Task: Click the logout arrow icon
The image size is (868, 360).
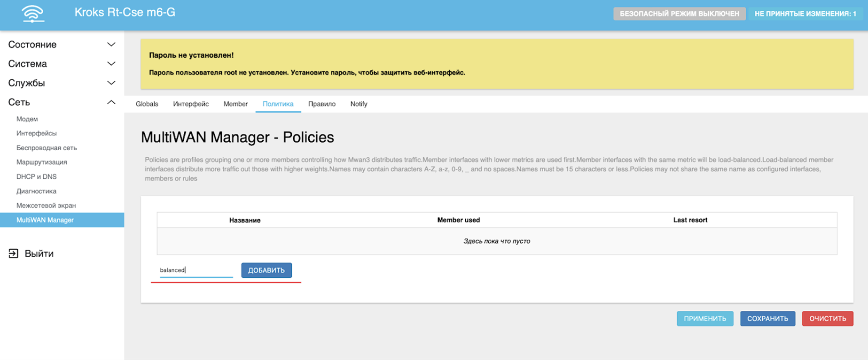Action: point(13,253)
